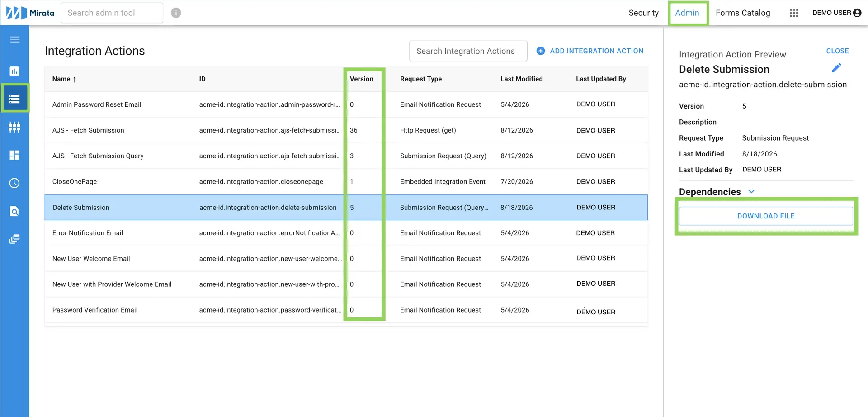Sort by the ID column header

(x=202, y=79)
